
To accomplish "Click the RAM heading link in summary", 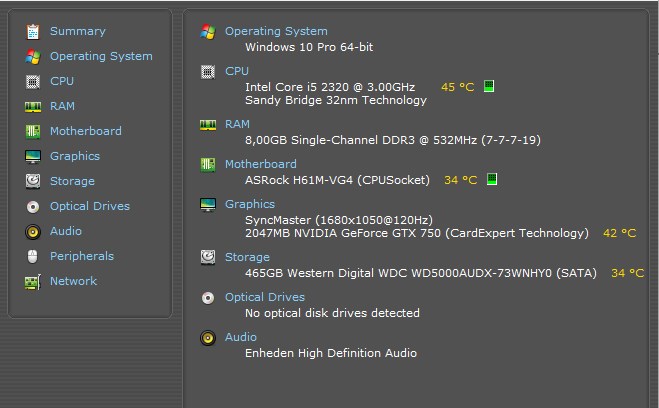I will point(237,124).
